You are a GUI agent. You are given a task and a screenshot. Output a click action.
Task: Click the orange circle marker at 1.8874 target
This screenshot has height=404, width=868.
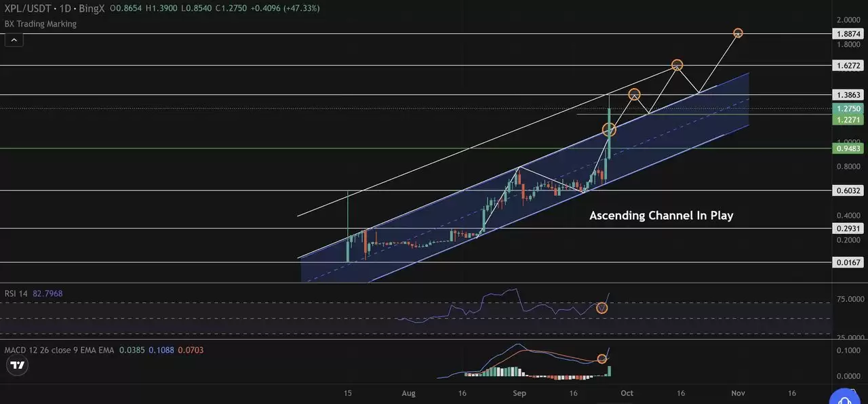738,33
